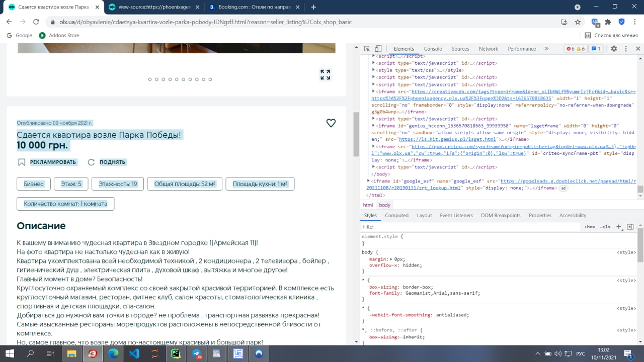This screenshot has width=644, height=362.
Task: Open the Chrome three-dot menu
Action: tap(634, 22)
